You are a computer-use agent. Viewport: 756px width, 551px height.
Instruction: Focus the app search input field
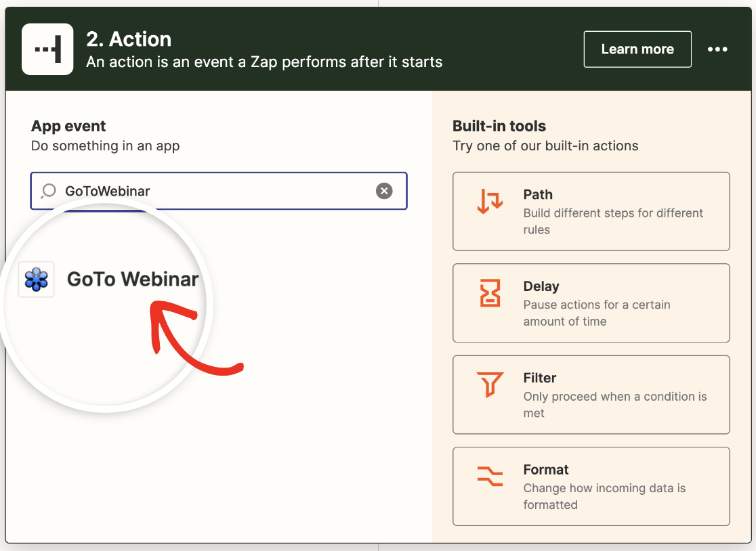(x=219, y=191)
